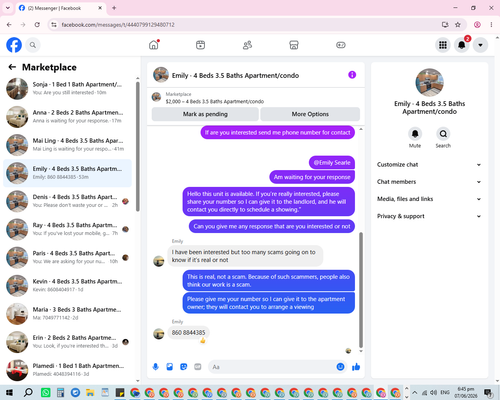Open Sonja 1 Bed 1 Bath conversation
Screen dimensions: 500x400
[x=67, y=89]
